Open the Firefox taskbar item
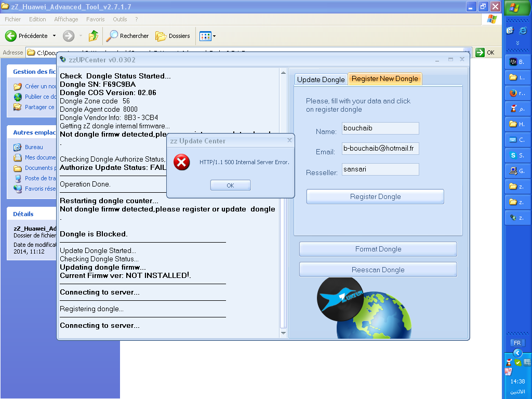This screenshot has width=532, height=399. coord(517,93)
